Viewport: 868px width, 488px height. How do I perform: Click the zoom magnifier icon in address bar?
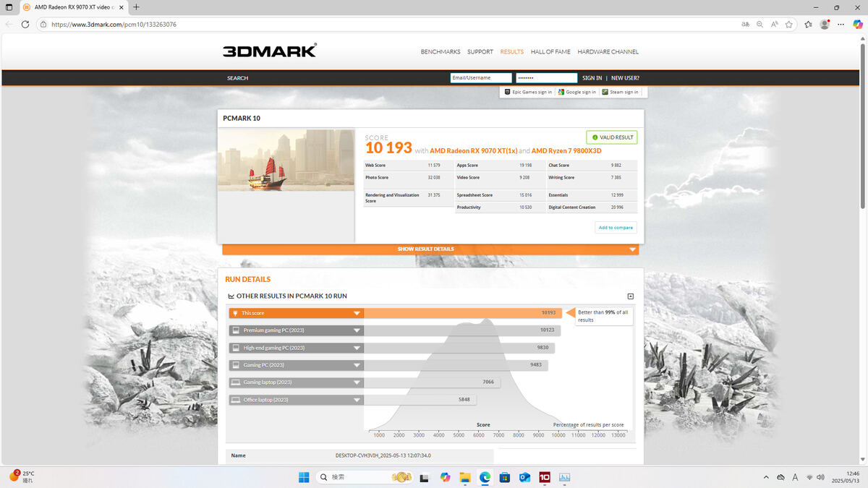(759, 24)
